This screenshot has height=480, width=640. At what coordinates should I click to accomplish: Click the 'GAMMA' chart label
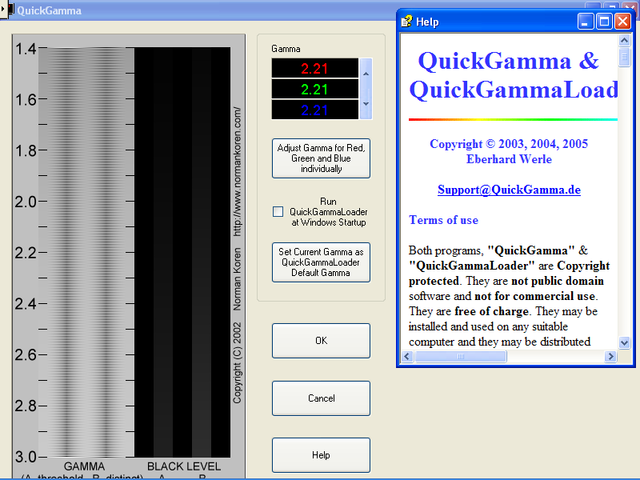pyautogui.click(x=84, y=466)
